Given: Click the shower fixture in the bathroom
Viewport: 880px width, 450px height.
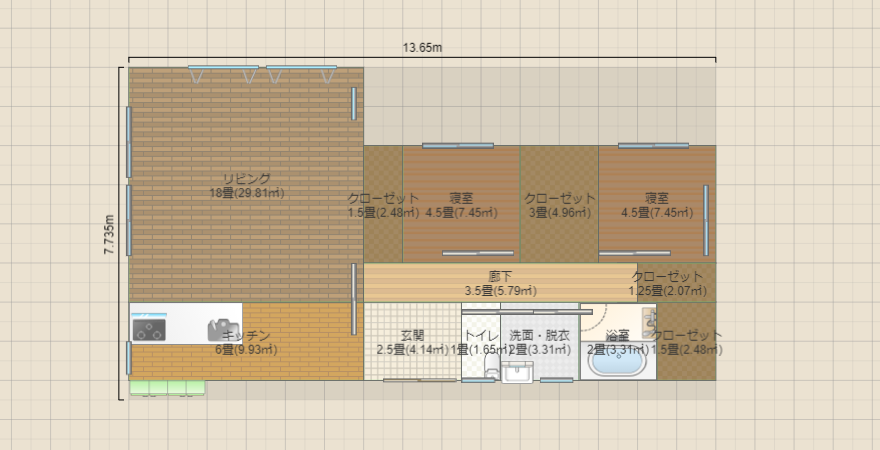Looking at the screenshot, I should tap(649, 322).
